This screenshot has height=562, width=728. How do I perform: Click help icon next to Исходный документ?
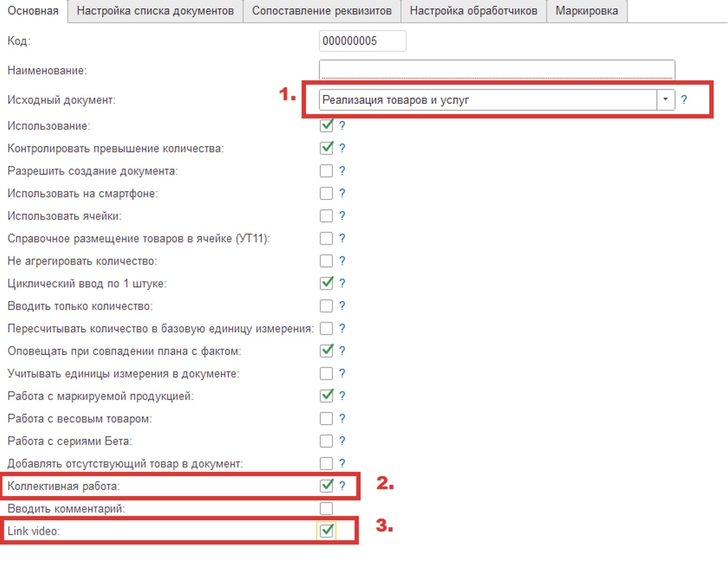point(684,100)
